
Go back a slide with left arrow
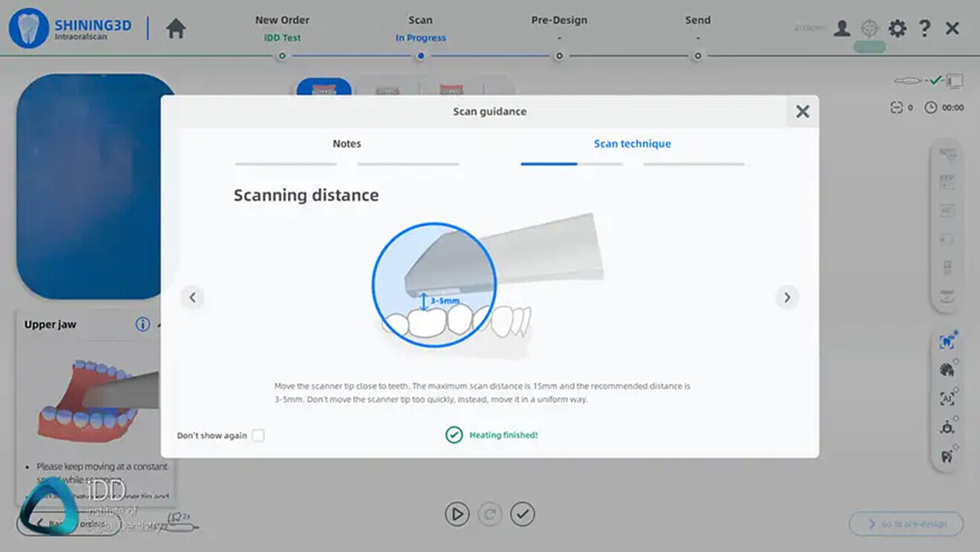pyautogui.click(x=193, y=297)
